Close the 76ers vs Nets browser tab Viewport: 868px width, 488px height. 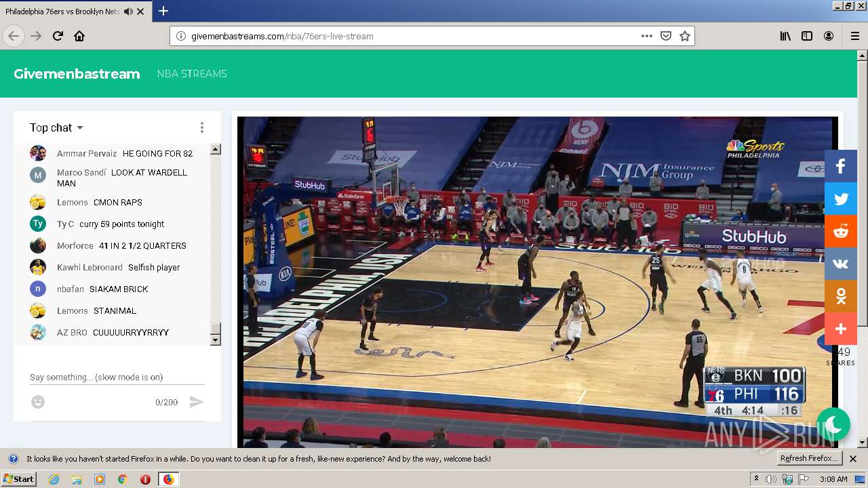click(140, 12)
